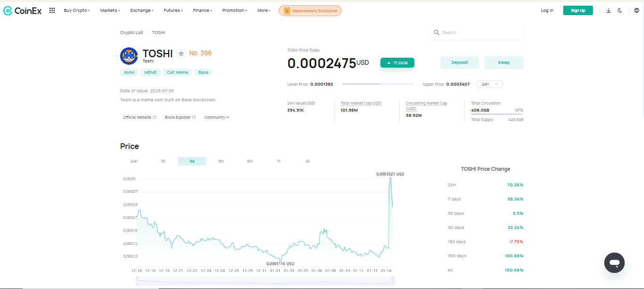Open the 24H price range dropdown
This screenshot has height=289, width=644.
tap(489, 84)
